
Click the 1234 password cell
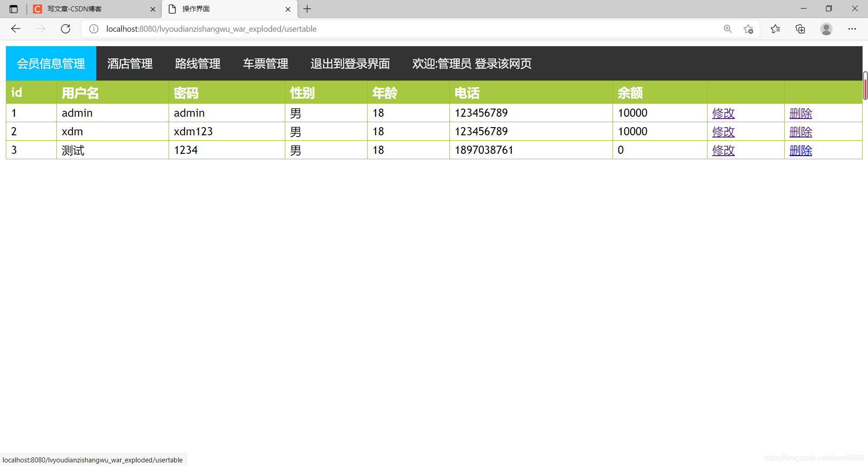227,150
